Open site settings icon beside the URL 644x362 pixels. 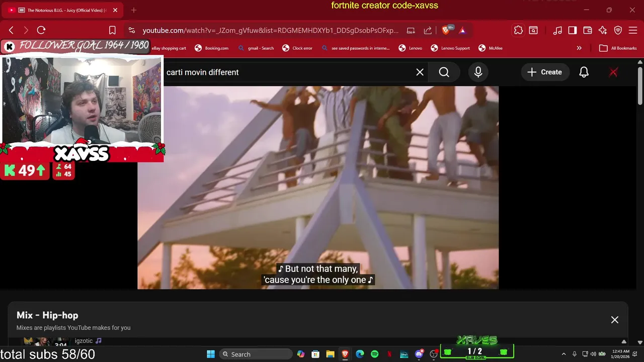tap(131, 30)
